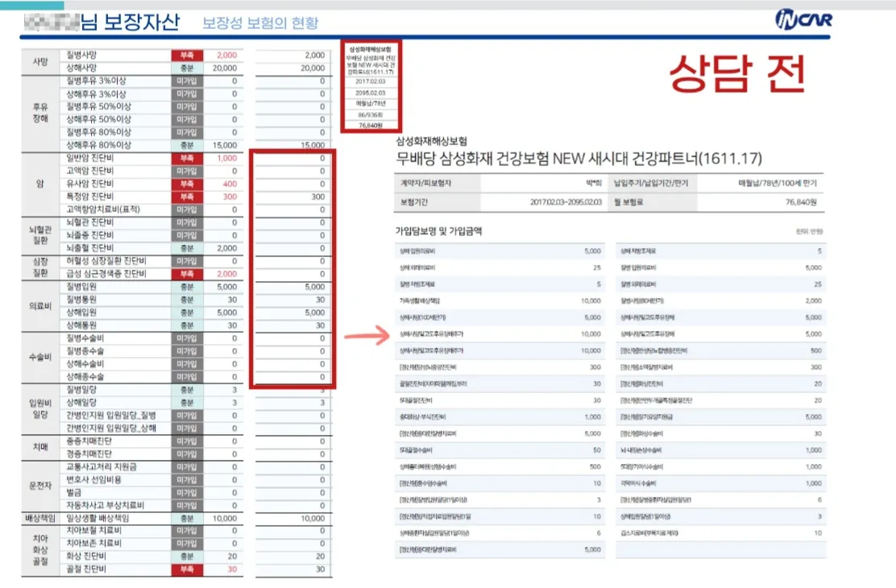Select the '간병인지원 입원일당_질병' row label
Viewport: 896px width, 588px height.
111,416
